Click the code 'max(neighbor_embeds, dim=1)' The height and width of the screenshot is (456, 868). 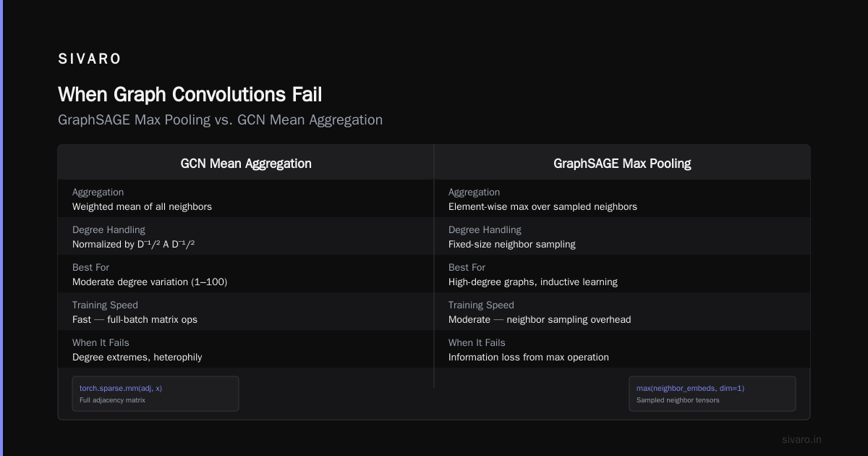pos(690,388)
